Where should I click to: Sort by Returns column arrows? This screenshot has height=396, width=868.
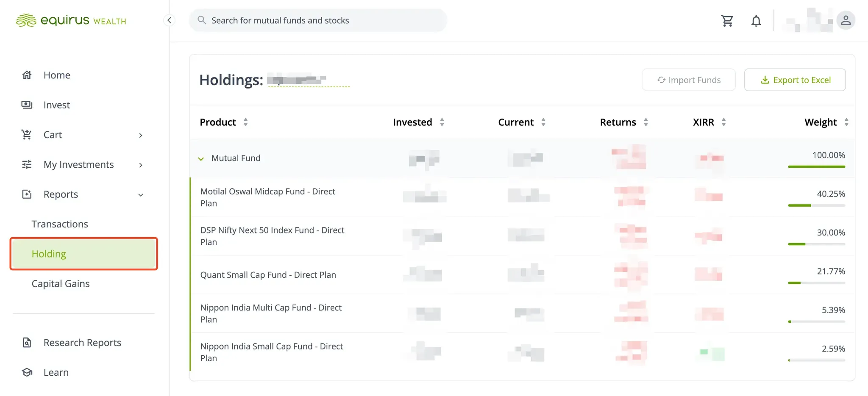point(646,122)
